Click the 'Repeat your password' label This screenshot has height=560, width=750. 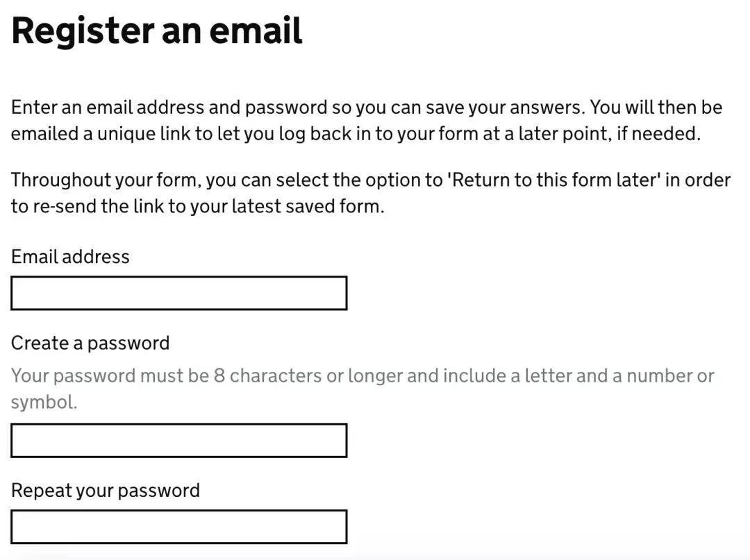(x=106, y=491)
